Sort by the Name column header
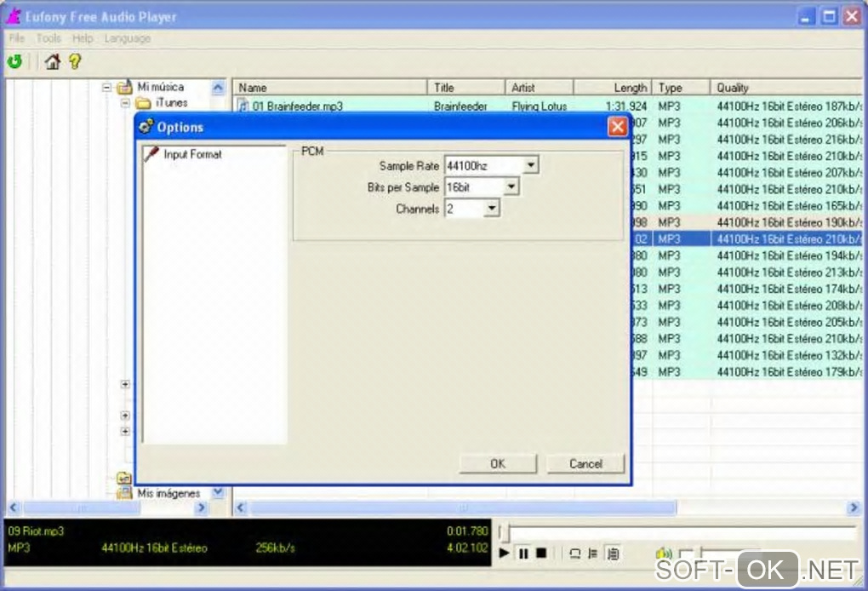Screen dimensions: 868x591 (330, 88)
